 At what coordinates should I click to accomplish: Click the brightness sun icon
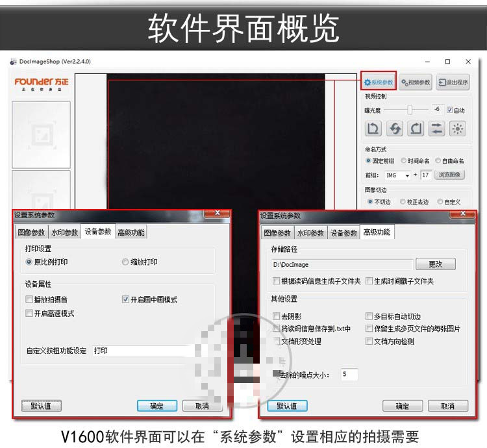458,128
